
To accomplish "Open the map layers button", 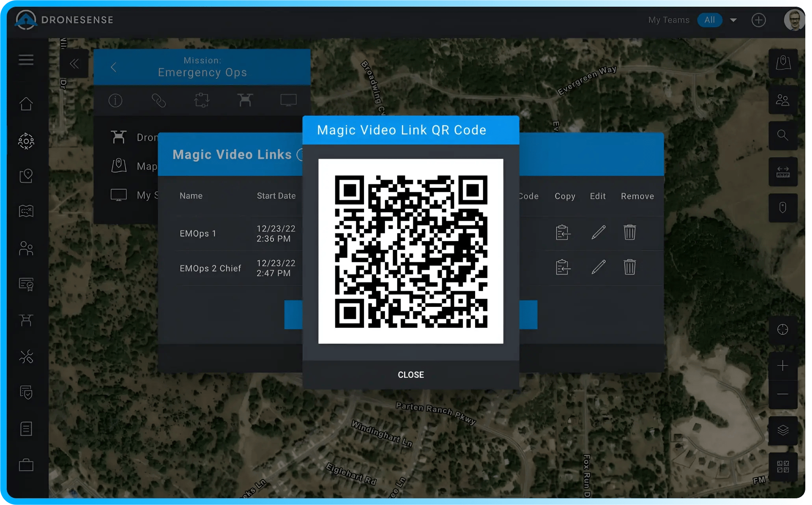I will click(x=783, y=430).
